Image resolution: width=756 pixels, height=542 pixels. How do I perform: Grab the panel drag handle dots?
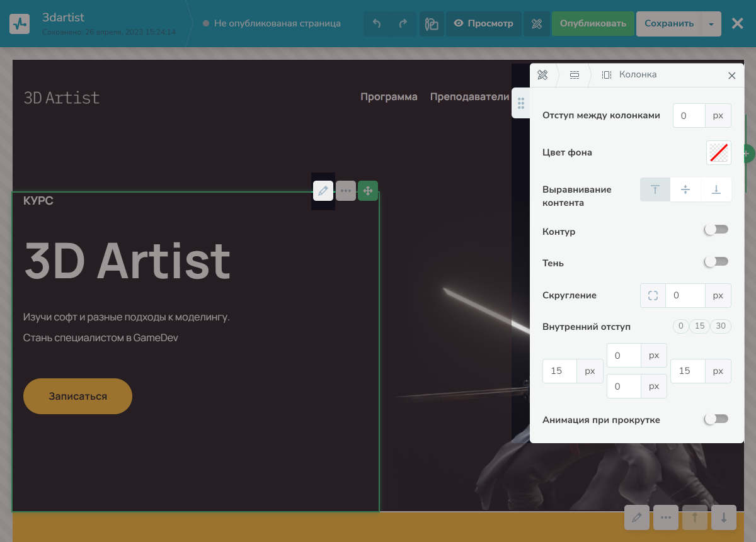point(521,103)
